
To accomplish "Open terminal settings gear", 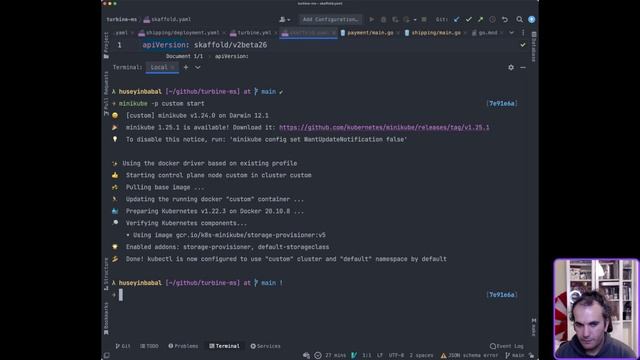I will (511, 67).
